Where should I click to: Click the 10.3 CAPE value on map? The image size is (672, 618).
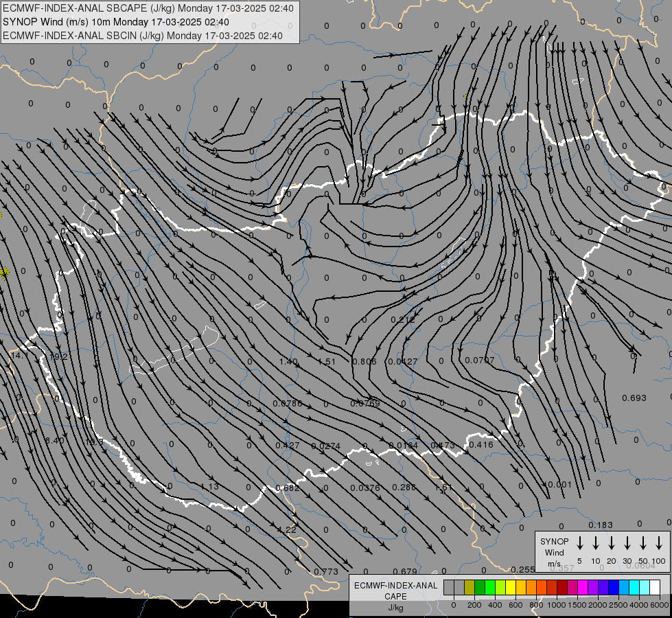tap(94, 442)
